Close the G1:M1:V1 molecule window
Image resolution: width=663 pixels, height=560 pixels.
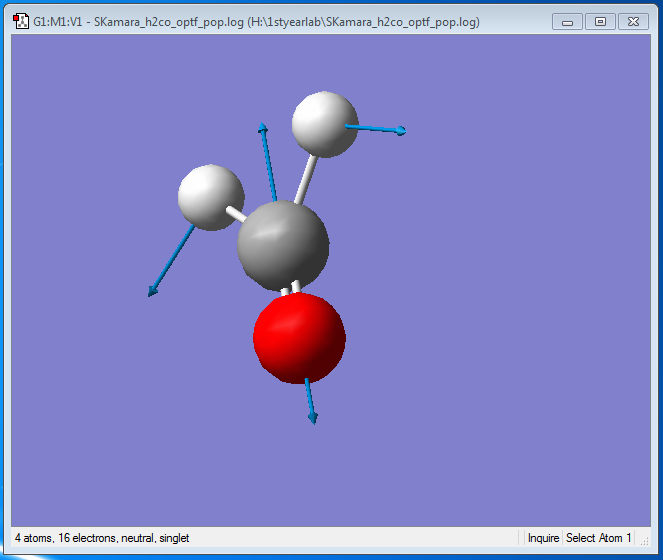(x=633, y=22)
